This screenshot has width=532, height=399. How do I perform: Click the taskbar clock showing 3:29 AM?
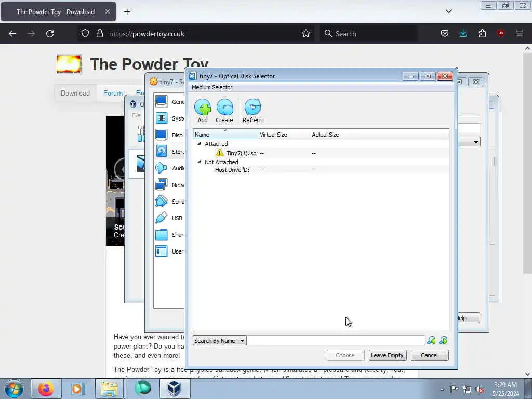tap(506, 389)
